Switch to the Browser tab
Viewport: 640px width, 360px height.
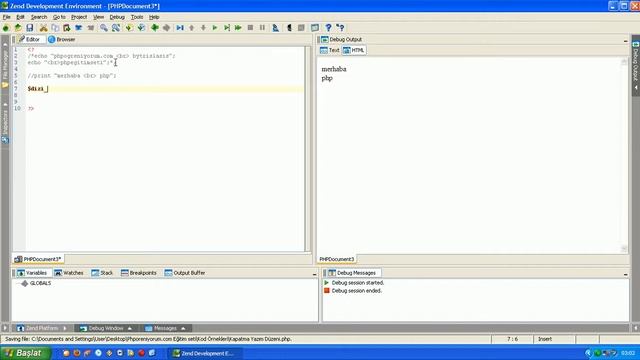point(62,40)
